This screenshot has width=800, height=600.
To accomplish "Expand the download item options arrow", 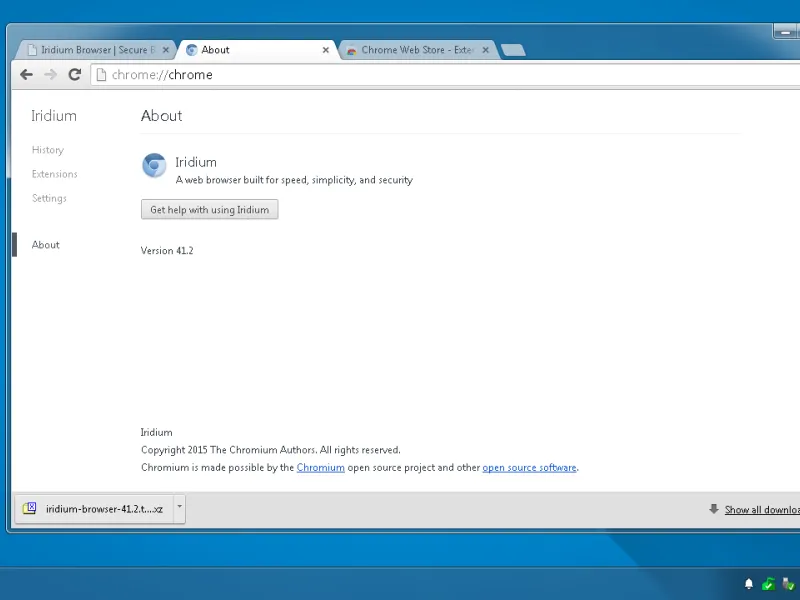I will pyautogui.click(x=180, y=507).
